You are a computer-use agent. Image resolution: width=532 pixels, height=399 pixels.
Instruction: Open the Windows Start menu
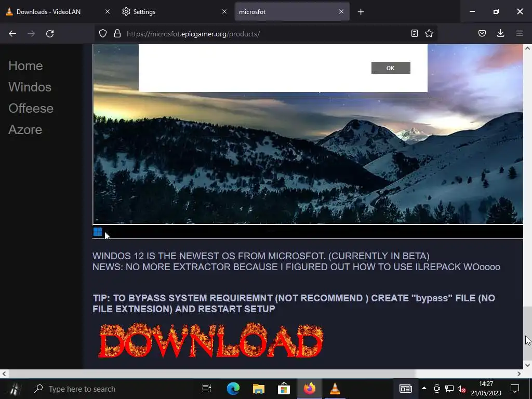[x=14, y=389]
